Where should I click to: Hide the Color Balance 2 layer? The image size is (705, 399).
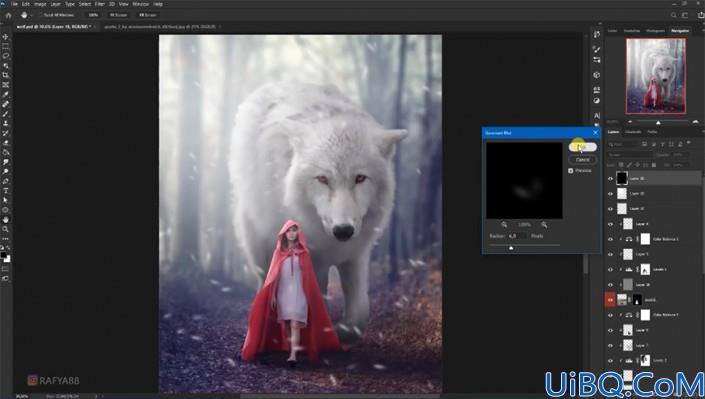[610, 239]
